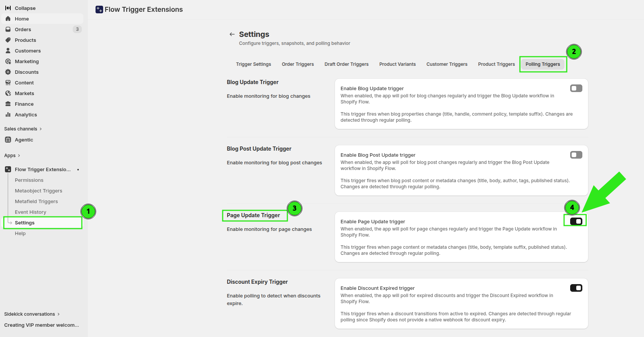Open the Customers person icon
This screenshot has width=644, height=337.
coord(8,51)
